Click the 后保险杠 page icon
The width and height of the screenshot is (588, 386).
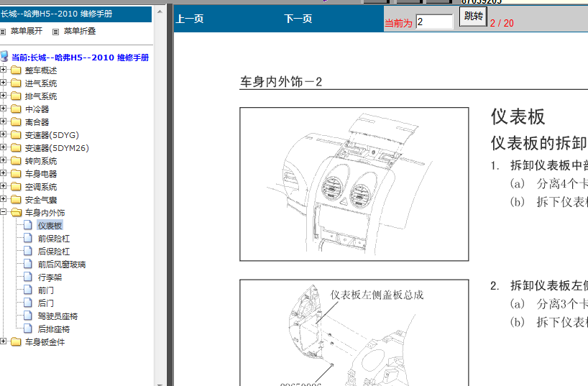click(28, 251)
